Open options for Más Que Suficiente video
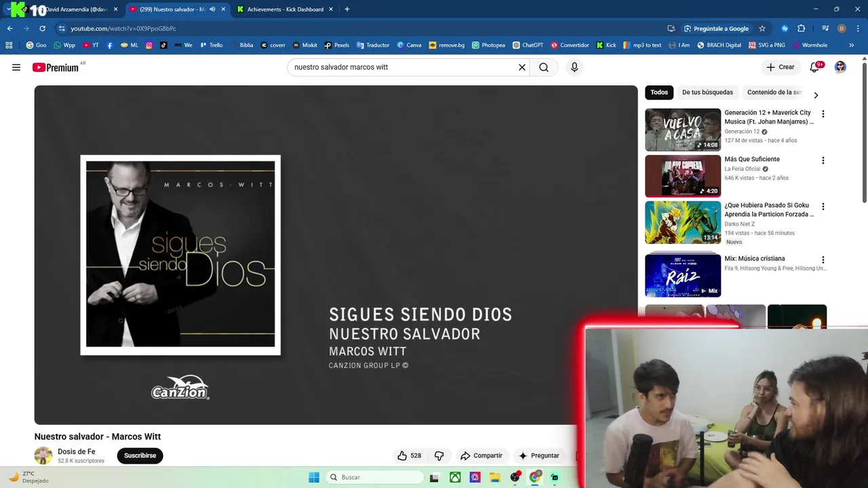 pyautogui.click(x=823, y=161)
